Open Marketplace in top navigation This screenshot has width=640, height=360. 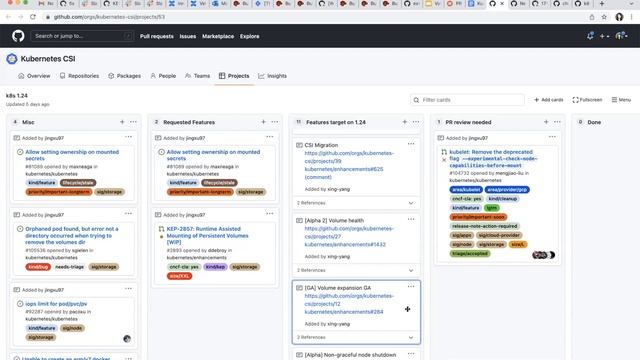click(x=218, y=36)
